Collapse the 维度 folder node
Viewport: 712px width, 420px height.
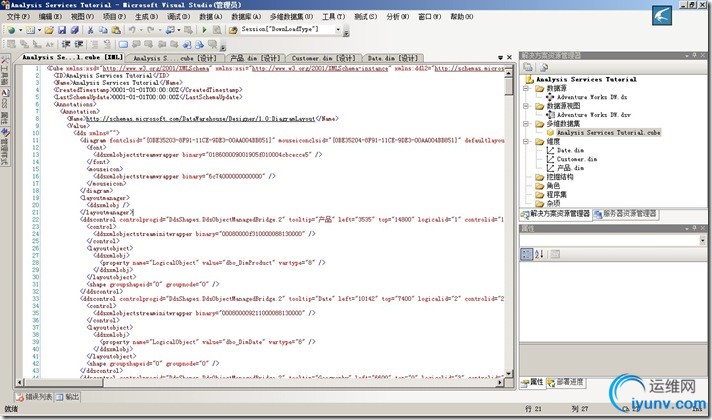[x=526, y=141]
